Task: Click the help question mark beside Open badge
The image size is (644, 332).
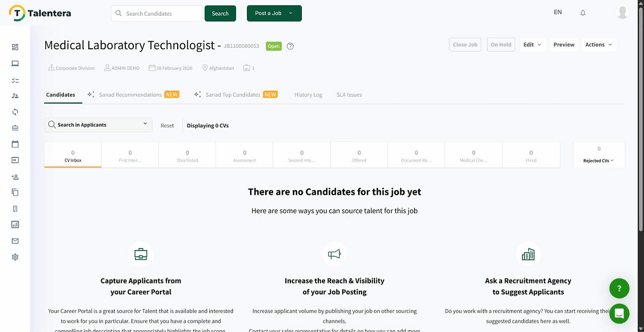Action: [x=290, y=46]
